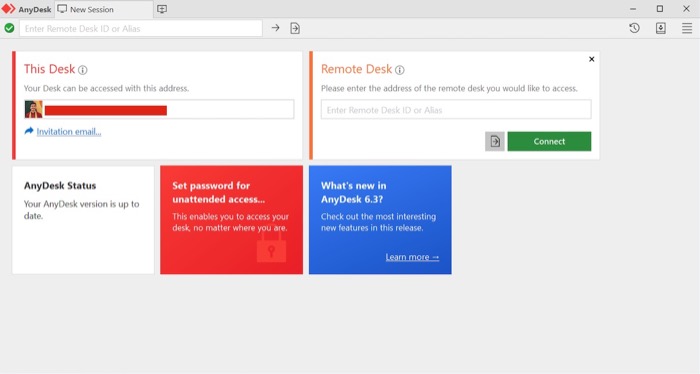
Task: Click the Remote Desk heading
Action: click(356, 69)
